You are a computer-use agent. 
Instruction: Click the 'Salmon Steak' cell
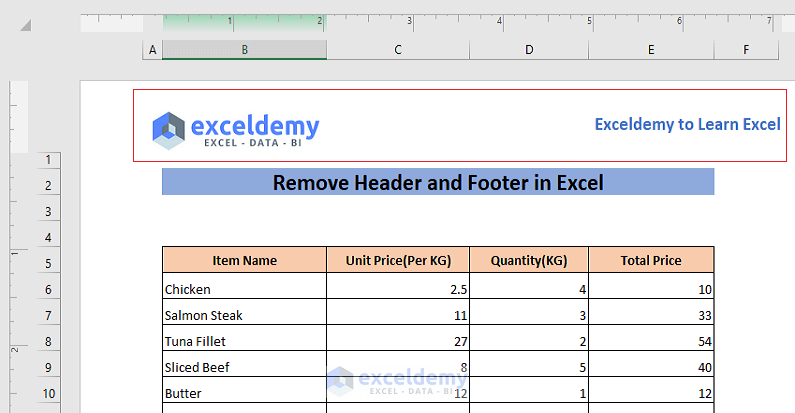[x=244, y=315]
